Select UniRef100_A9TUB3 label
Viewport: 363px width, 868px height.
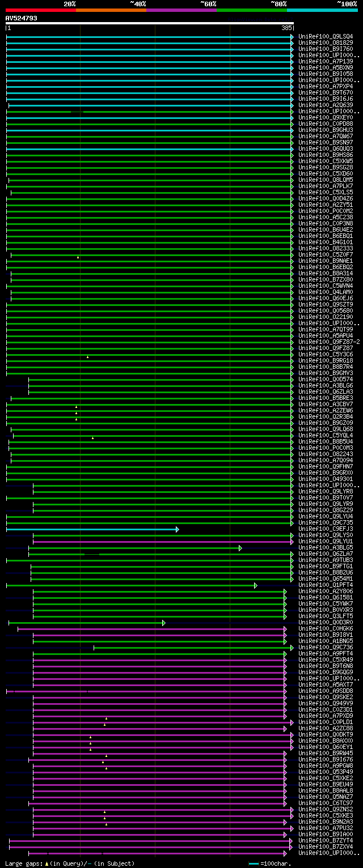click(326, 560)
